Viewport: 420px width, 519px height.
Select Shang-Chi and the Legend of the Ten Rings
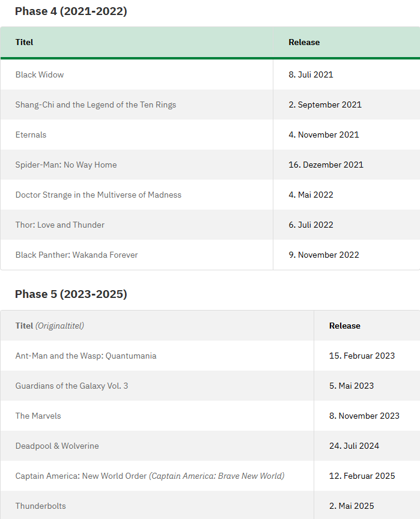pos(96,105)
